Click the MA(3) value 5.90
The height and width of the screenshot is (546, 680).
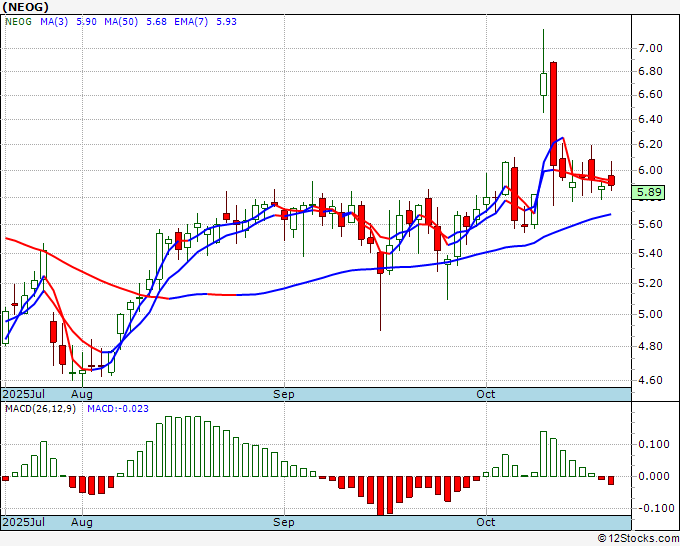[86, 22]
